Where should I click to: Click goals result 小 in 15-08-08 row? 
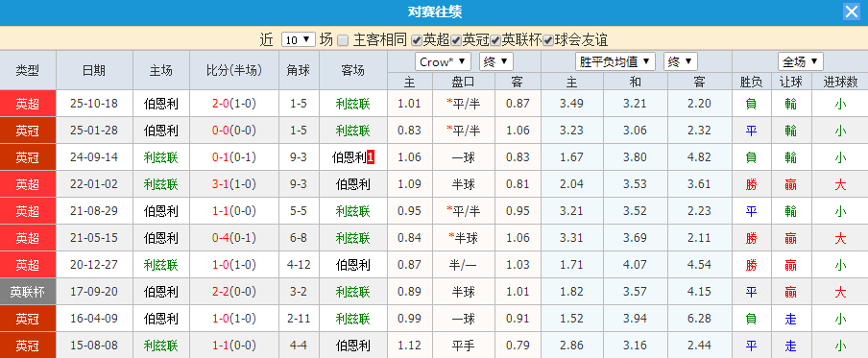tap(840, 346)
